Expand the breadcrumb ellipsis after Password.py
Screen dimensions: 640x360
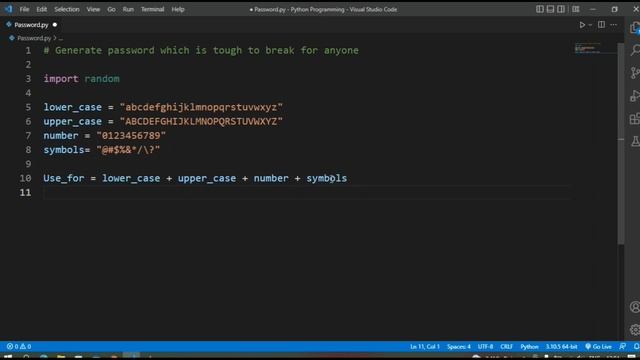[61, 38]
